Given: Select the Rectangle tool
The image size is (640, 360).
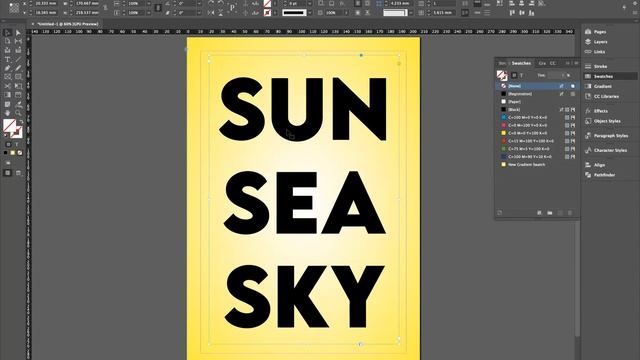Looking at the screenshot, I should coord(18,77).
